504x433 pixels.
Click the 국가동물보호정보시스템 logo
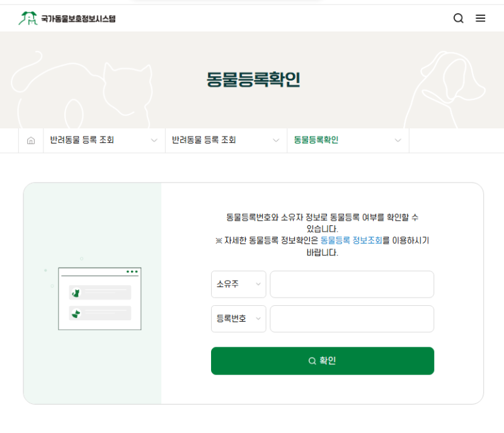click(67, 18)
